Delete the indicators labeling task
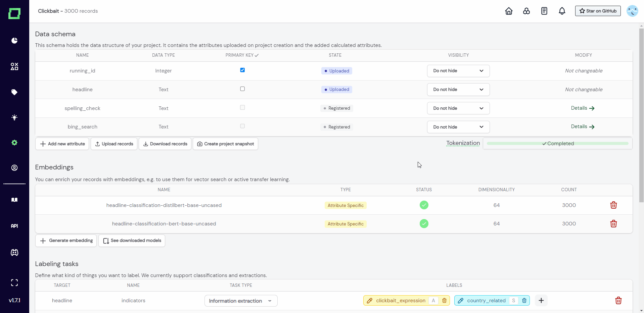This screenshot has width=644, height=313. (618, 301)
